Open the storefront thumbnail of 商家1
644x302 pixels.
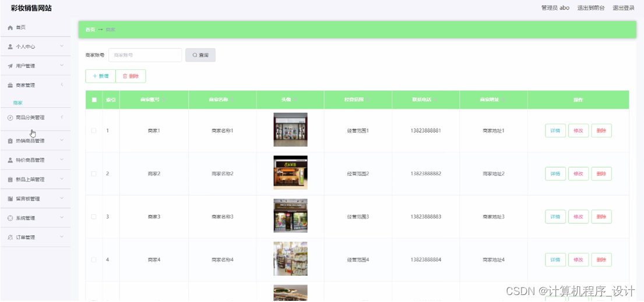point(290,130)
